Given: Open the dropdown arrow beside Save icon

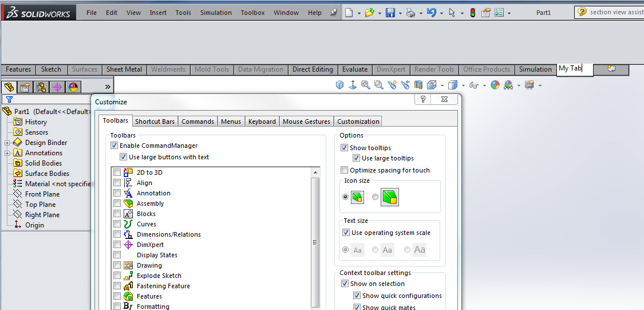Looking at the screenshot, I should click(x=400, y=14).
